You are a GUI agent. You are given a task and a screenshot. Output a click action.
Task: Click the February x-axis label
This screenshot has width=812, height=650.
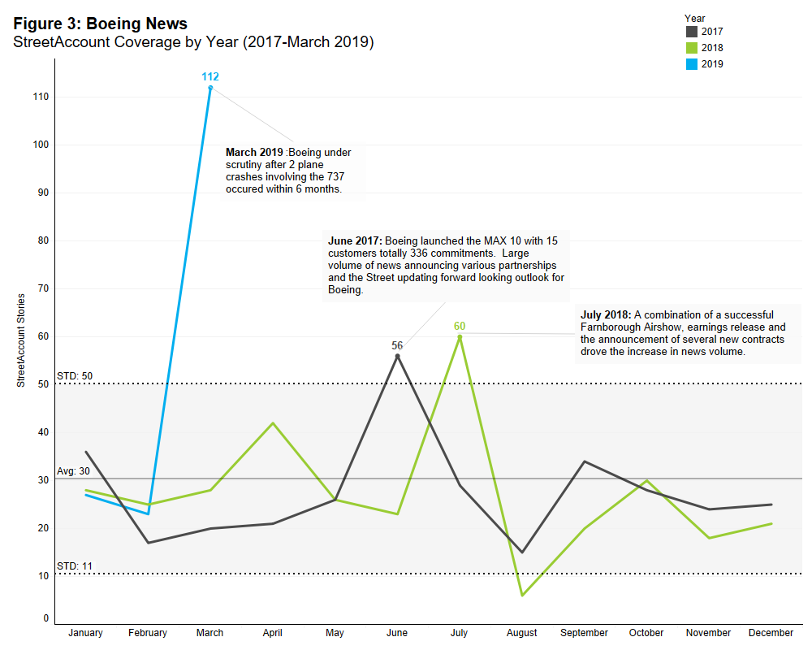pos(148,633)
